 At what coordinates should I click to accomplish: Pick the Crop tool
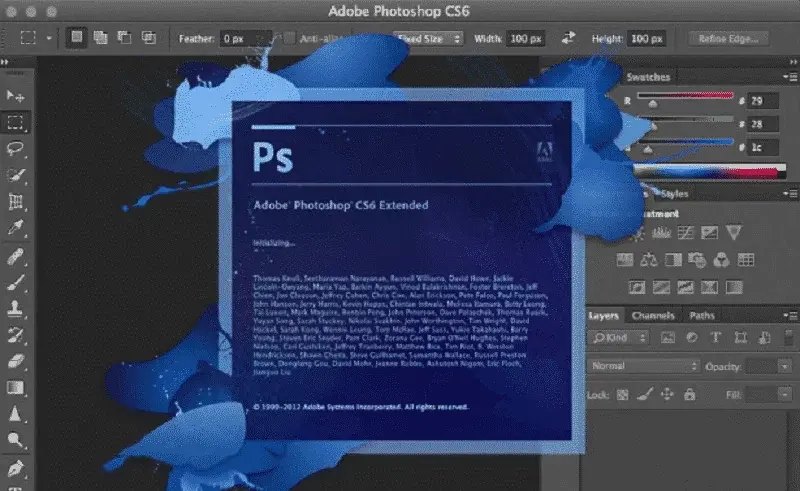pyautogui.click(x=16, y=202)
